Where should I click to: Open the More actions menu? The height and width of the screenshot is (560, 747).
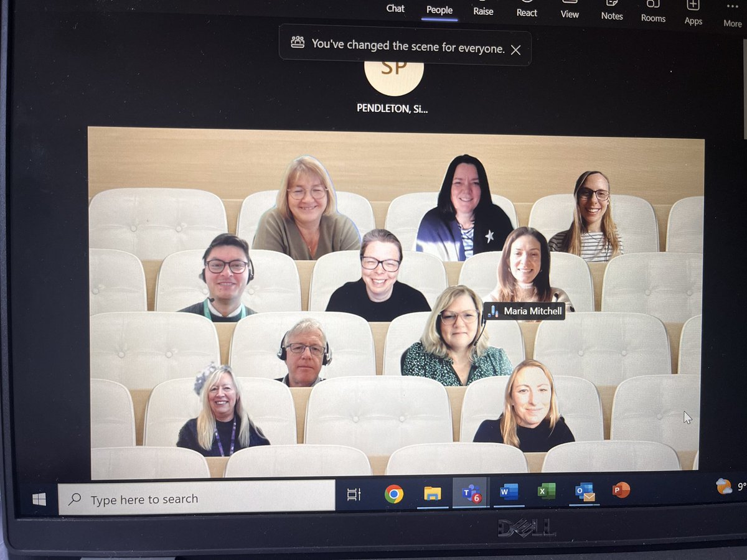[733, 17]
